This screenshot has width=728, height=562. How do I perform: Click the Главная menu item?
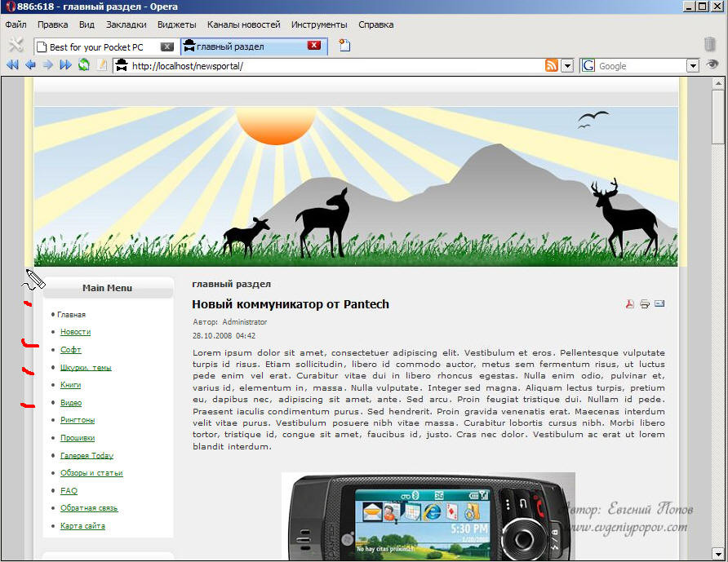[x=72, y=315]
